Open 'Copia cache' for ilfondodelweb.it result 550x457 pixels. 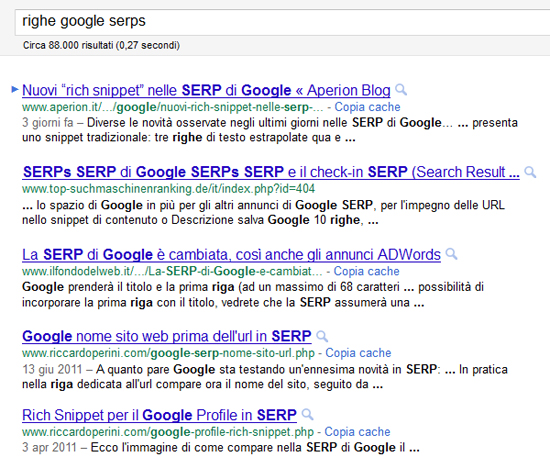(x=366, y=271)
